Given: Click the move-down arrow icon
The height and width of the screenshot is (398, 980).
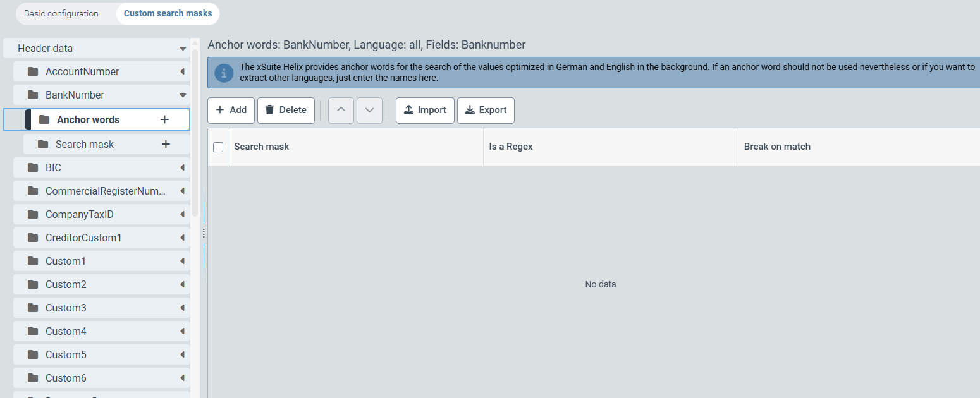Looking at the screenshot, I should pyautogui.click(x=369, y=110).
